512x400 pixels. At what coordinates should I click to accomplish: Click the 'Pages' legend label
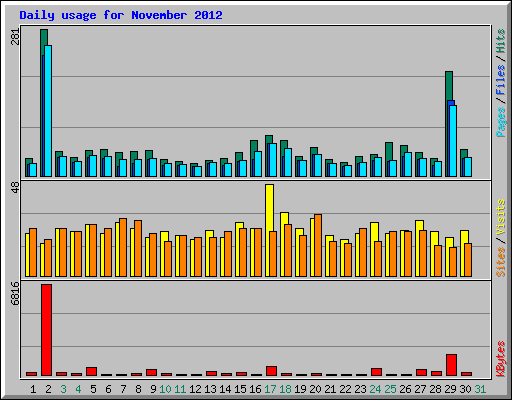pos(500,122)
